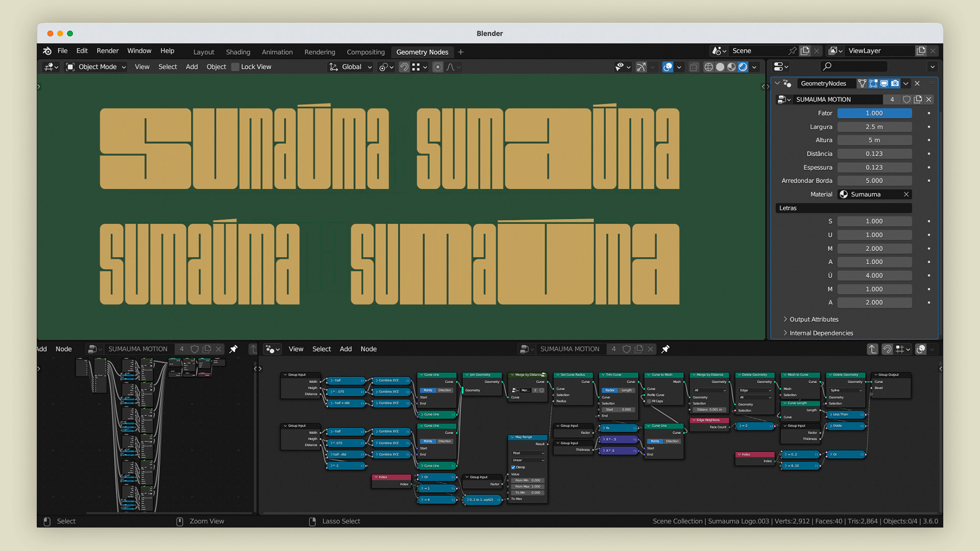Image resolution: width=980 pixels, height=551 pixels.
Task: Toggle GeometryNodes modifier render display
Action: point(895,84)
